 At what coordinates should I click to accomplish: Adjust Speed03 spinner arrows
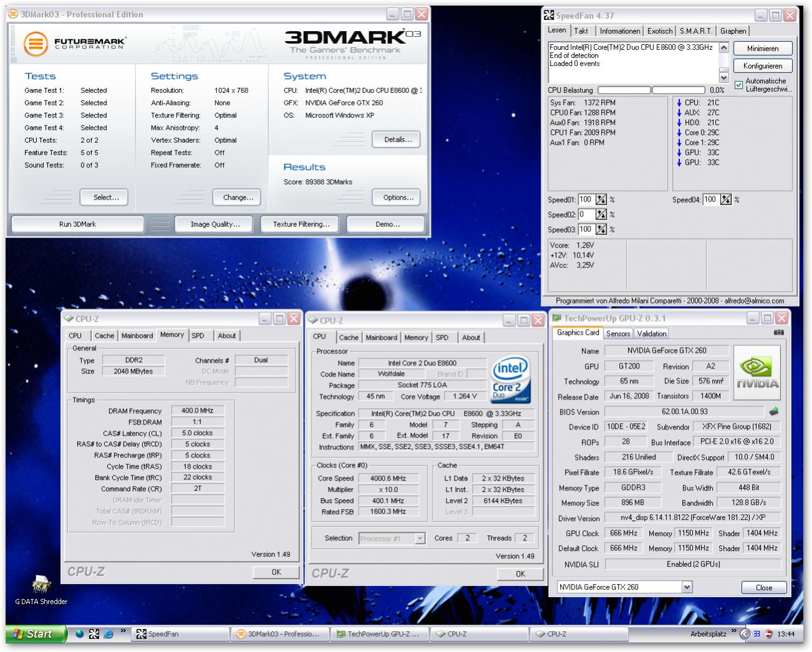[601, 229]
